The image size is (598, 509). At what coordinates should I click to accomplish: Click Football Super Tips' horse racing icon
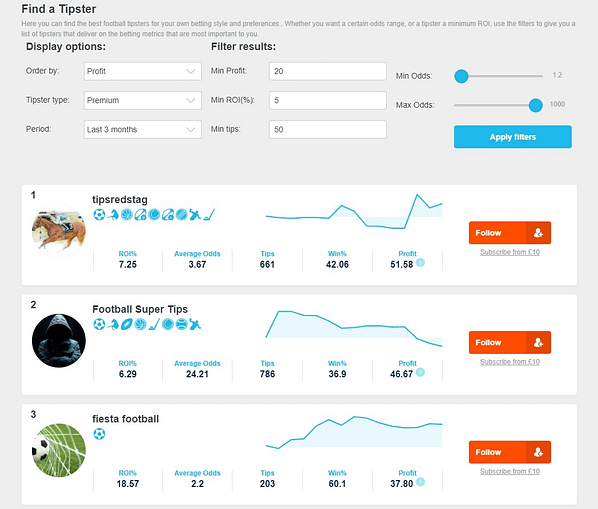coord(113,324)
